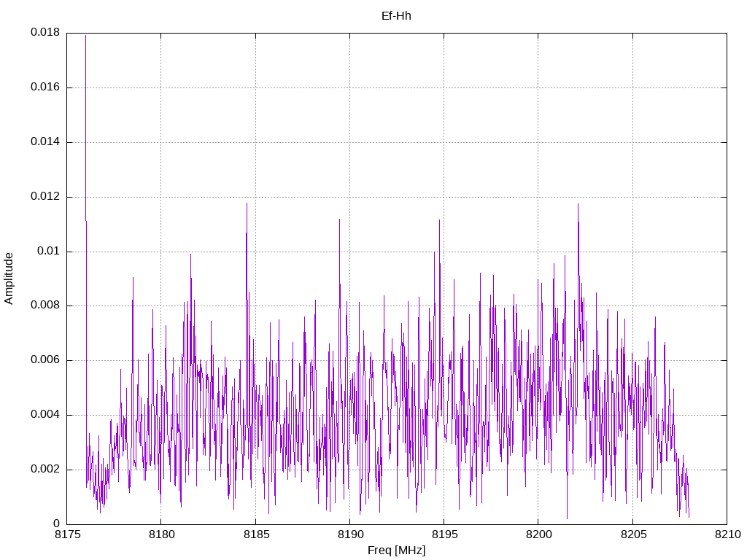The width and height of the screenshot is (747, 560).
Task: Click the y-axis tick value 0.018
Action: [x=45, y=32]
